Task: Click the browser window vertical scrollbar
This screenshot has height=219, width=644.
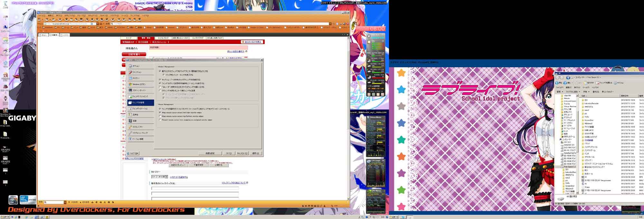Action: tap(348, 118)
